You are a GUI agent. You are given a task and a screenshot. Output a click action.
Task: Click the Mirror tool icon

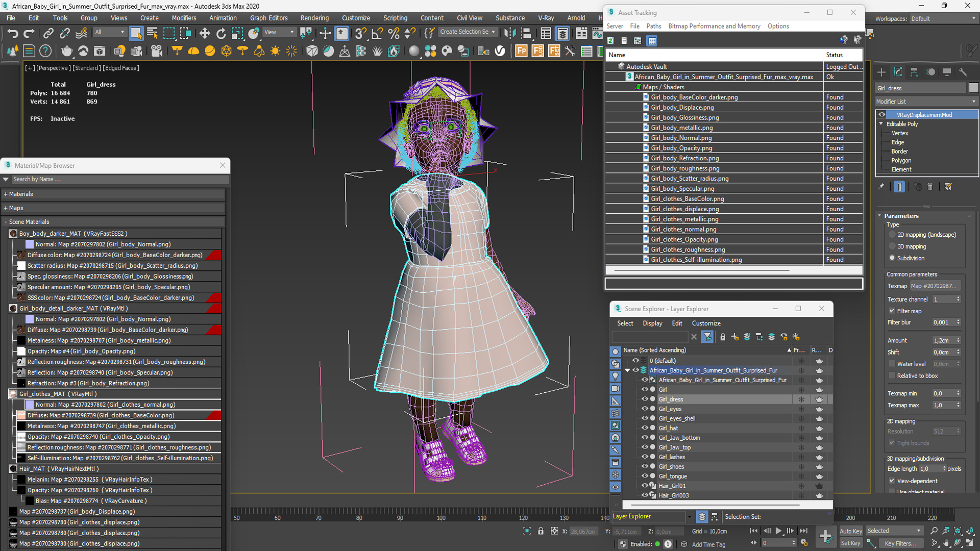pos(509,34)
